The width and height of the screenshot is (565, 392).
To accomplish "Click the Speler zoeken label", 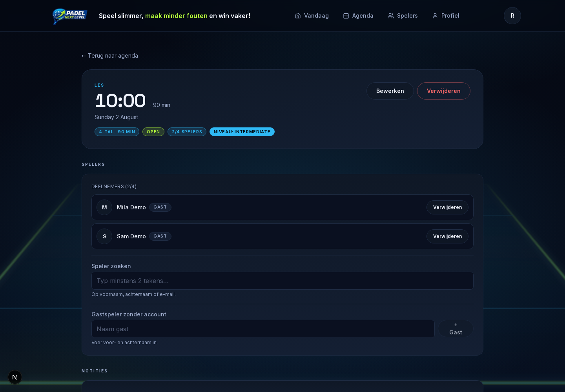I will tap(111, 266).
